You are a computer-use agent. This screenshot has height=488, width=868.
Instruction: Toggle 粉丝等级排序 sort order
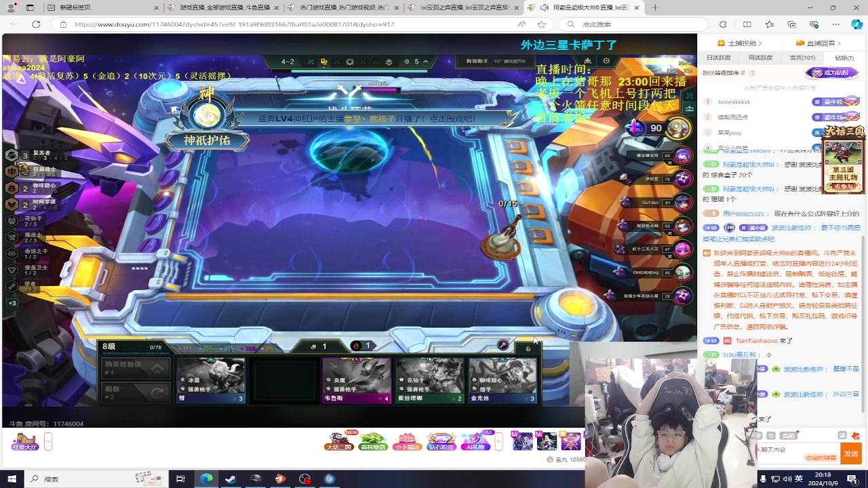pyautogui.click(x=725, y=73)
